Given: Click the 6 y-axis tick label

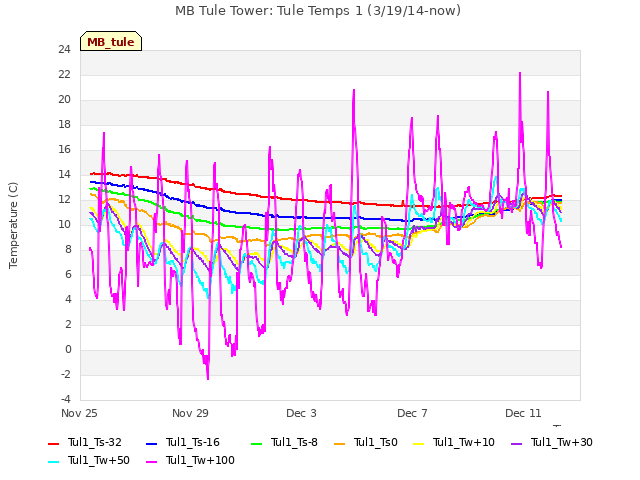Looking at the screenshot, I should point(68,275).
